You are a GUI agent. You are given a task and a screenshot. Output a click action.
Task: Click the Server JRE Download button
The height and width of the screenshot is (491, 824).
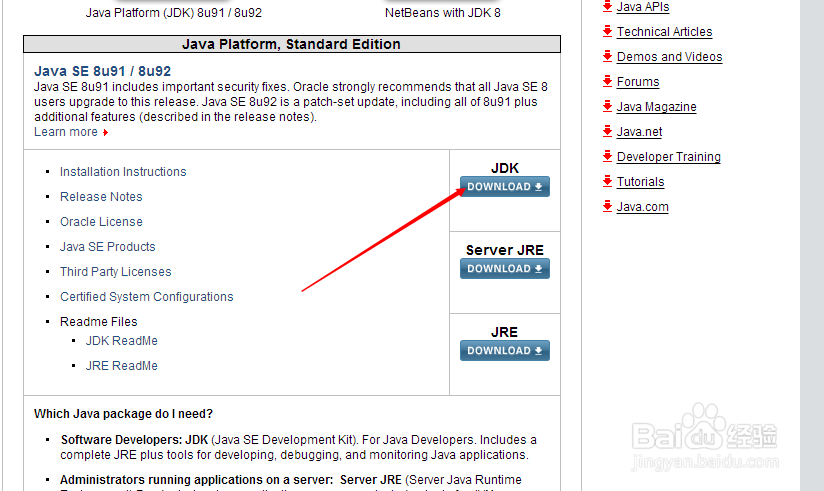504,269
